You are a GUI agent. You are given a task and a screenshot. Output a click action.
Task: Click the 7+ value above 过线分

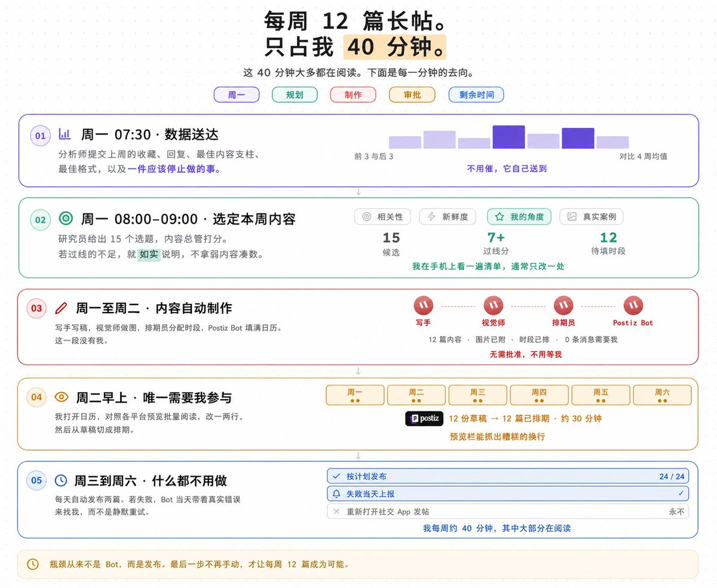pos(497,237)
